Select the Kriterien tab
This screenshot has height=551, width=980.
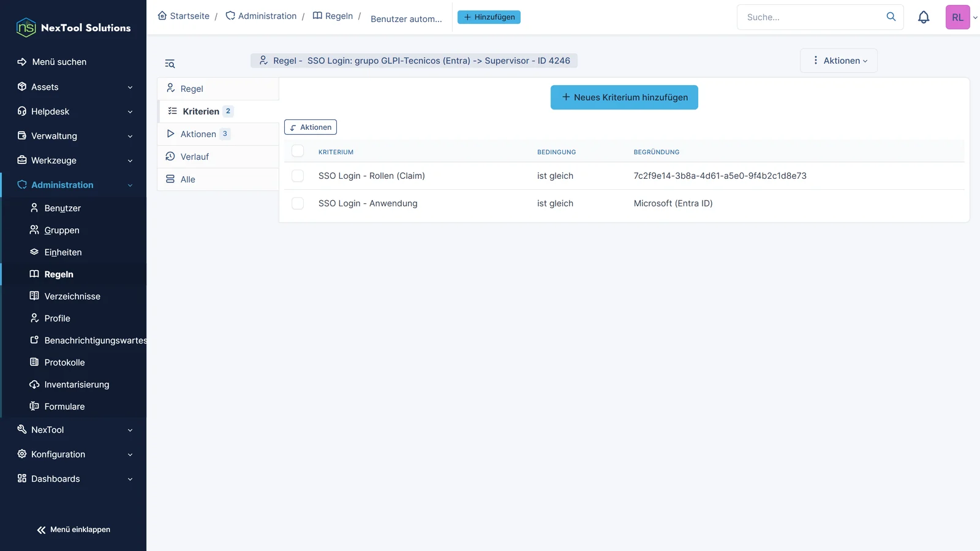click(x=218, y=111)
